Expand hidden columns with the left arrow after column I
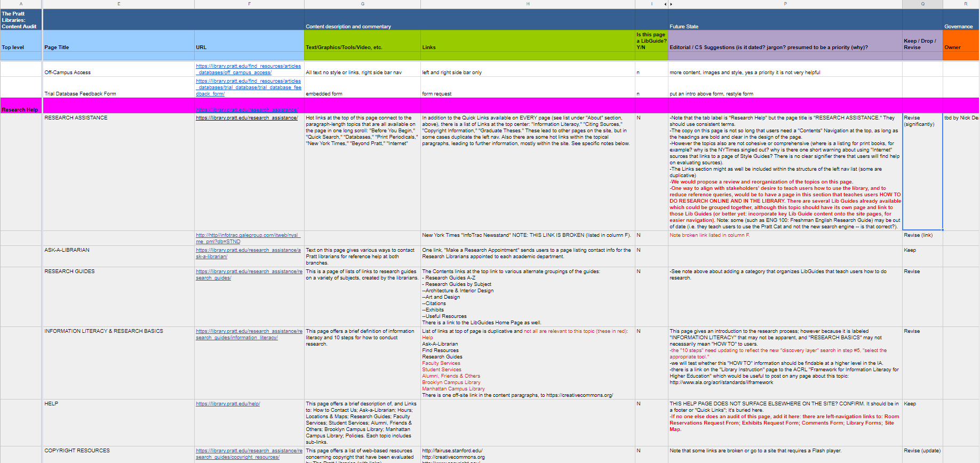The height and width of the screenshot is (463, 980). coord(665,4)
